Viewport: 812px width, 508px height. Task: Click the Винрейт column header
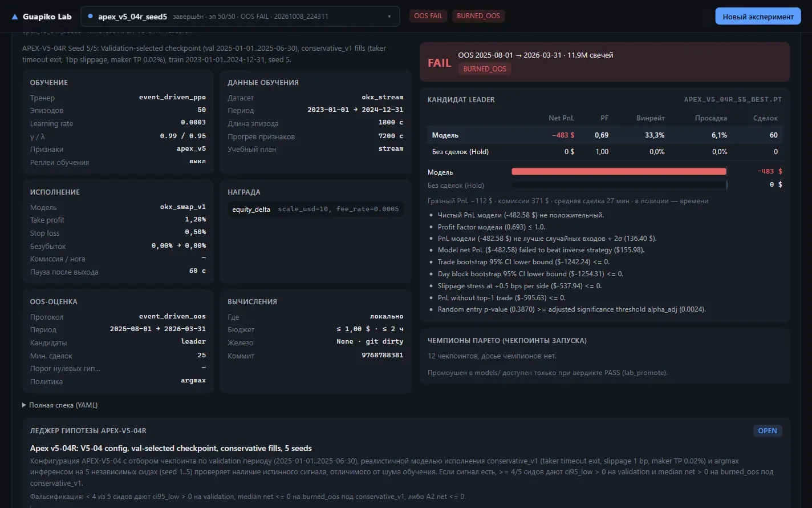(651, 118)
